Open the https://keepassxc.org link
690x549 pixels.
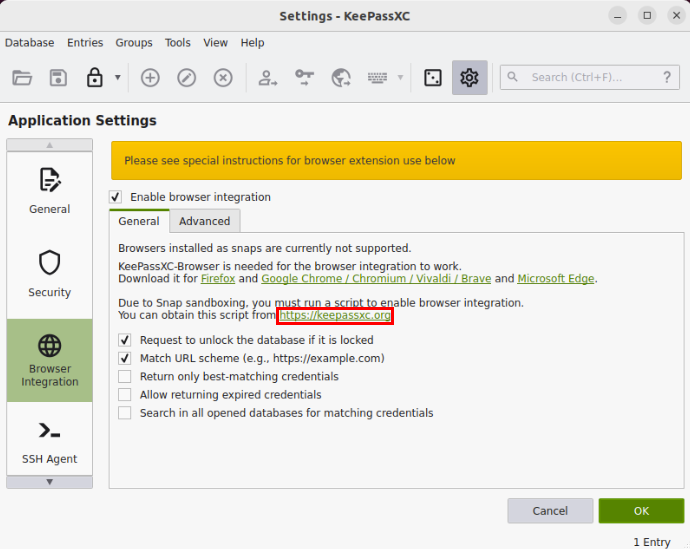point(335,315)
